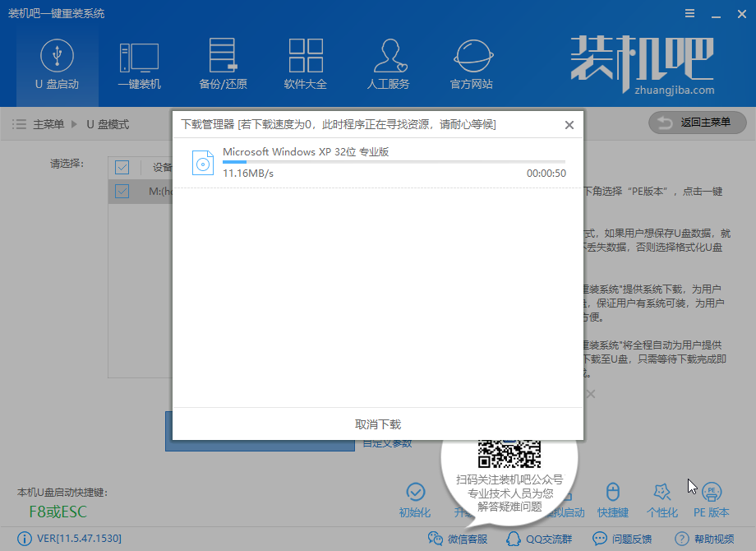Uncheck the M: drive device checkbox
This screenshot has height=551, width=756.
coord(122,192)
